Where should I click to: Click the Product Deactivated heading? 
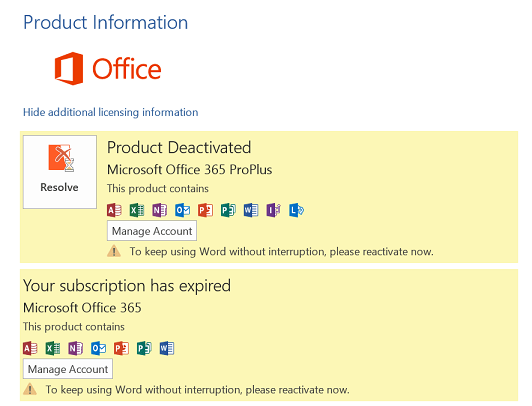179,148
